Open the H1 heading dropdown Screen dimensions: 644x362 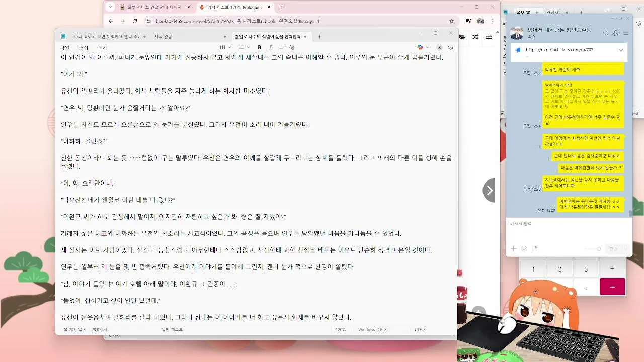(x=225, y=47)
